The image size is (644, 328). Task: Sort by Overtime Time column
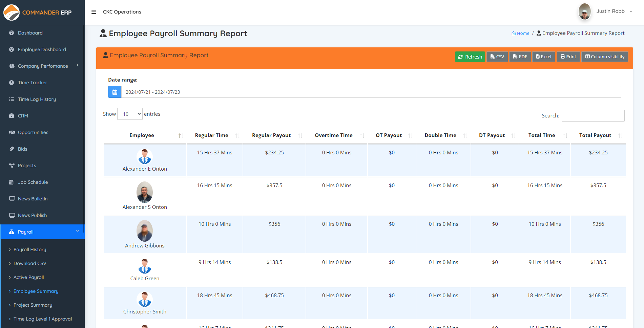coord(337,135)
